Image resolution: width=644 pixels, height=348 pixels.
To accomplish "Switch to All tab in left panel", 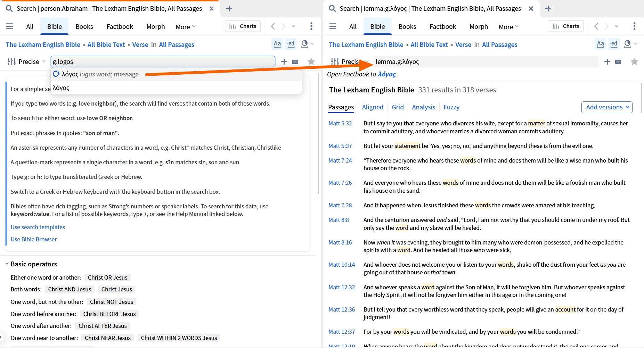I will 30,26.
